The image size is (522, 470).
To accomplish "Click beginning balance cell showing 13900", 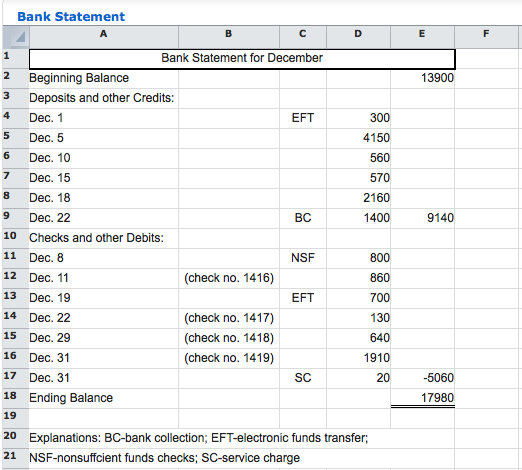I will coord(422,78).
